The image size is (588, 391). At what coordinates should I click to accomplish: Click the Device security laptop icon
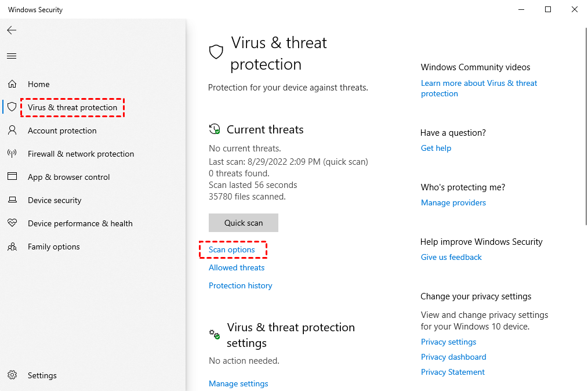12,200
